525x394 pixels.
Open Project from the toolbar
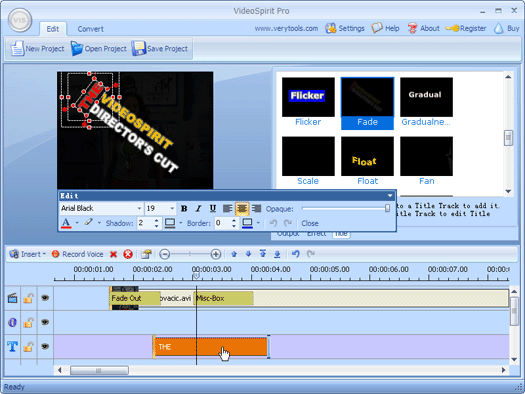pyautogui.click(x=99, y=49)
